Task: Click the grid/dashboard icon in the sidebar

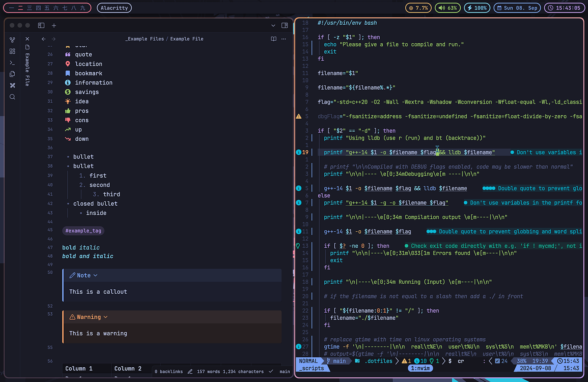Action: (12, 51)
